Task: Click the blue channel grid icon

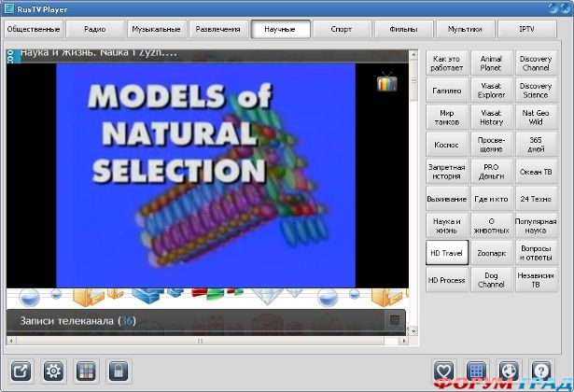Action: click(x=477, y=371)
